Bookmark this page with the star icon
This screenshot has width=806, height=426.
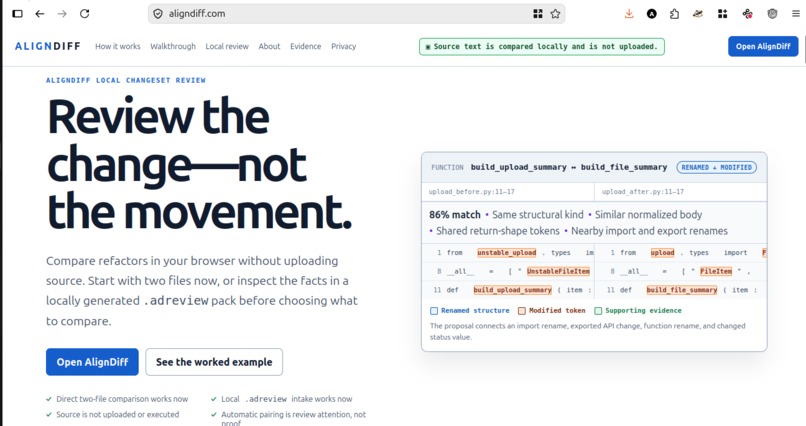pyautogui.click(x=555, y=14)
